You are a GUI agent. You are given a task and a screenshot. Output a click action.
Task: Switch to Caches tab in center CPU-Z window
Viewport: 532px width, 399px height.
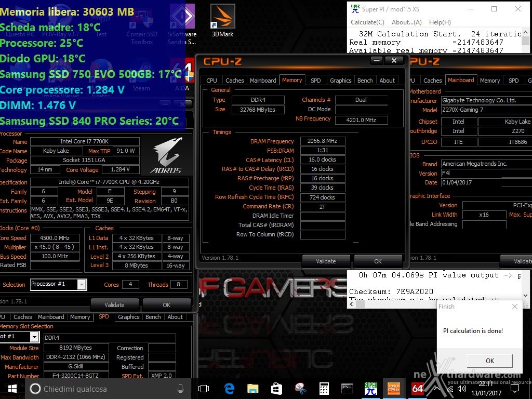tap(234, 81)
